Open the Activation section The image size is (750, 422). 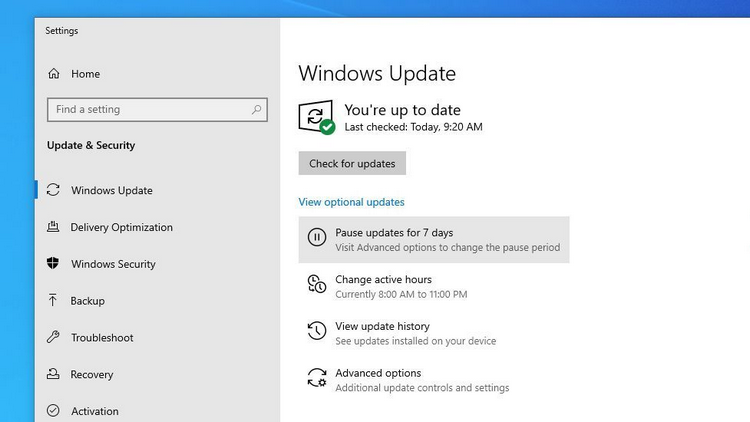(x=95, y=411)
